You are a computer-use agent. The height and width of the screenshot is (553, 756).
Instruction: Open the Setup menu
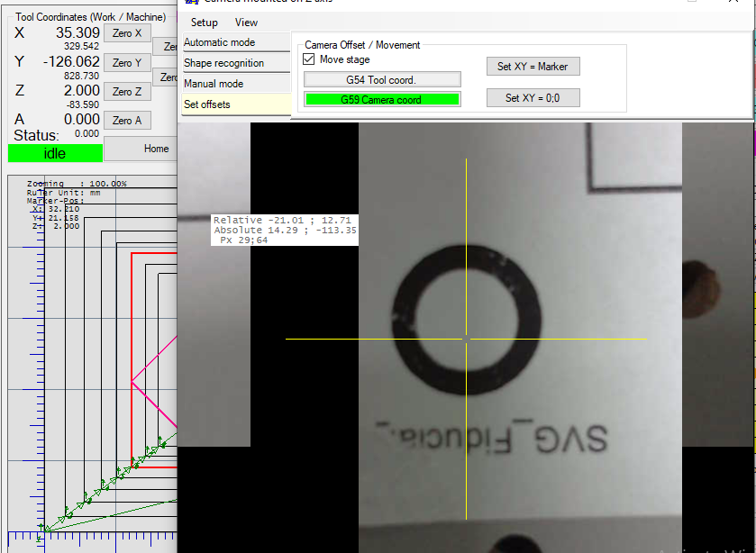pyautogui.click(x=205, y=23)
